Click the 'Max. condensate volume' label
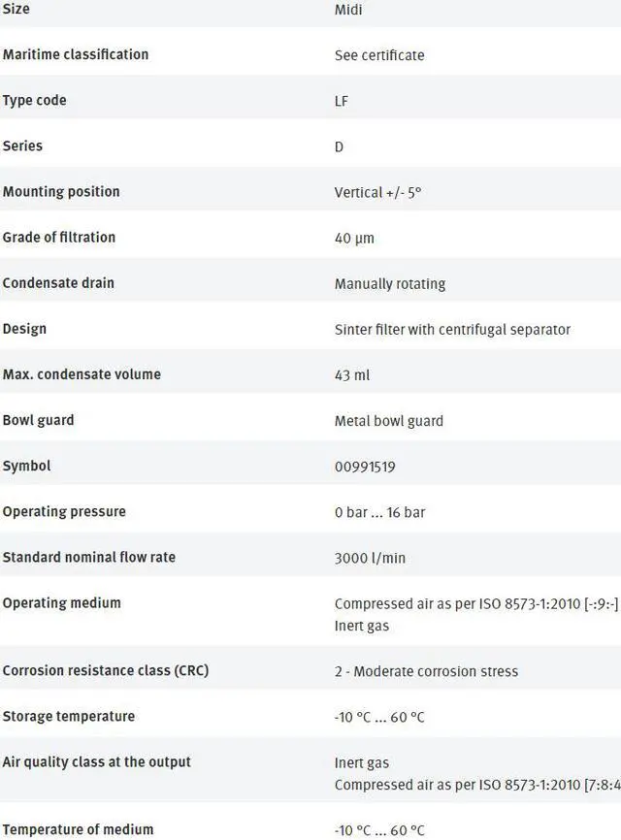 [82, 374]
